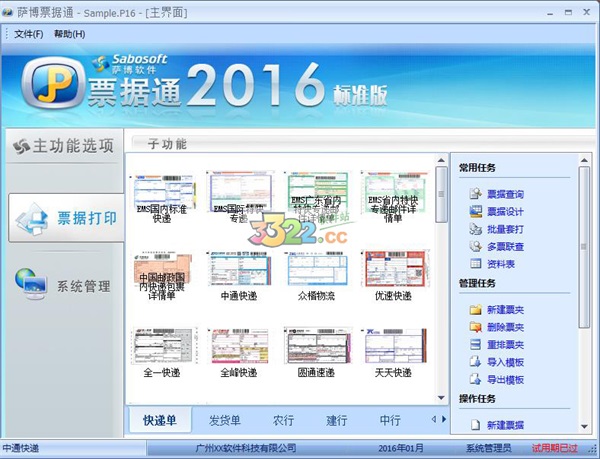Viewport: 600px width, 459px height.
Task: Open the 新建票夹 link
Action: click(505, 310)
